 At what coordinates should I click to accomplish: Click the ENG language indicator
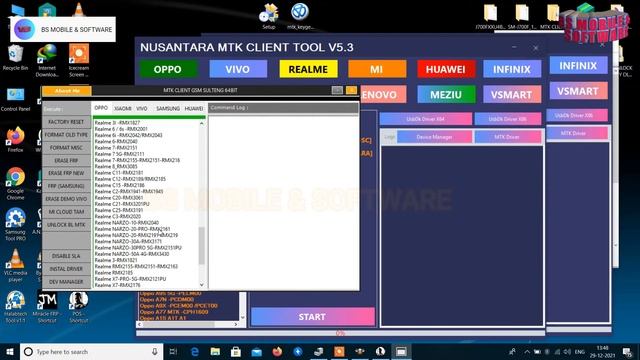(580, 351)
